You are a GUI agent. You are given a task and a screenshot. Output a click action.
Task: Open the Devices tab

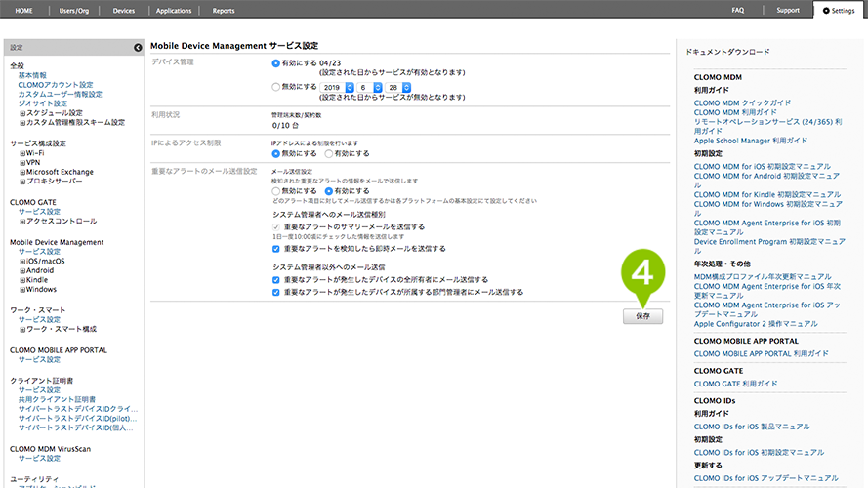(x=124, y=11)
